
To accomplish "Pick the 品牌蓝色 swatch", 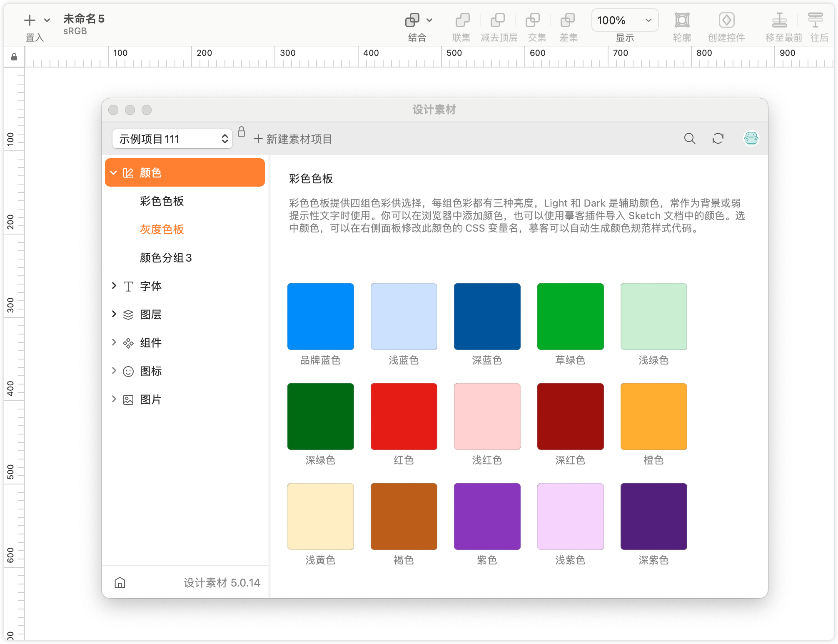I will (x=321, y=317).
